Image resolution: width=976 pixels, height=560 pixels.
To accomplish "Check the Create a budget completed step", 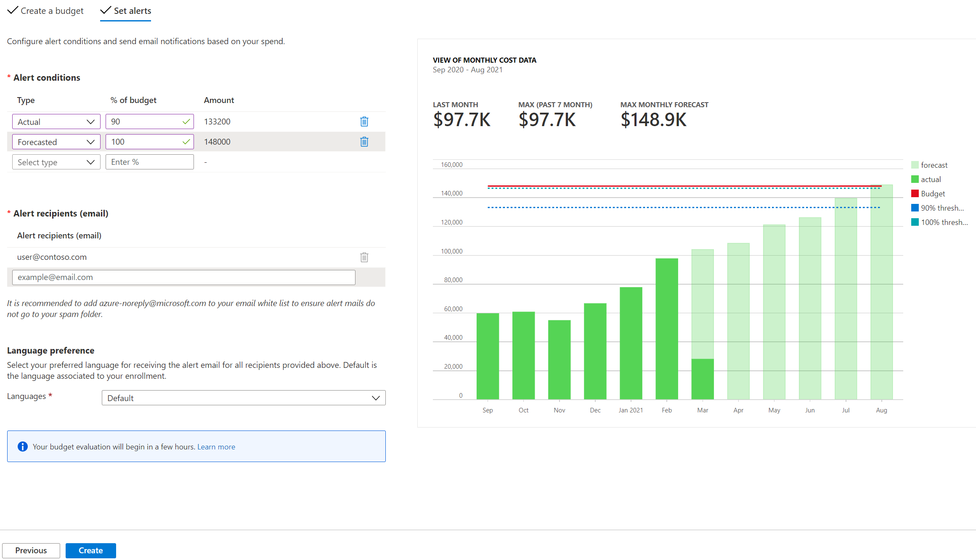I will click(45, 10).
